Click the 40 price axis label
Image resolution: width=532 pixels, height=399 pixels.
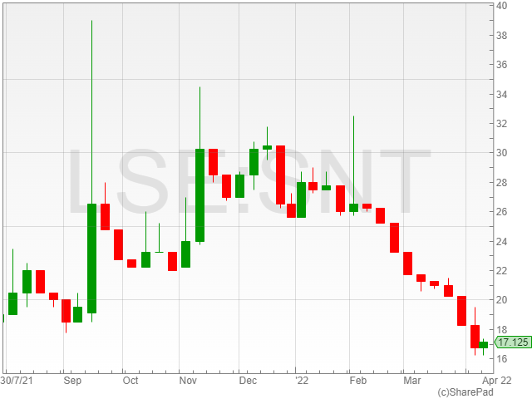pyautogui.click(x=502, y=6)
